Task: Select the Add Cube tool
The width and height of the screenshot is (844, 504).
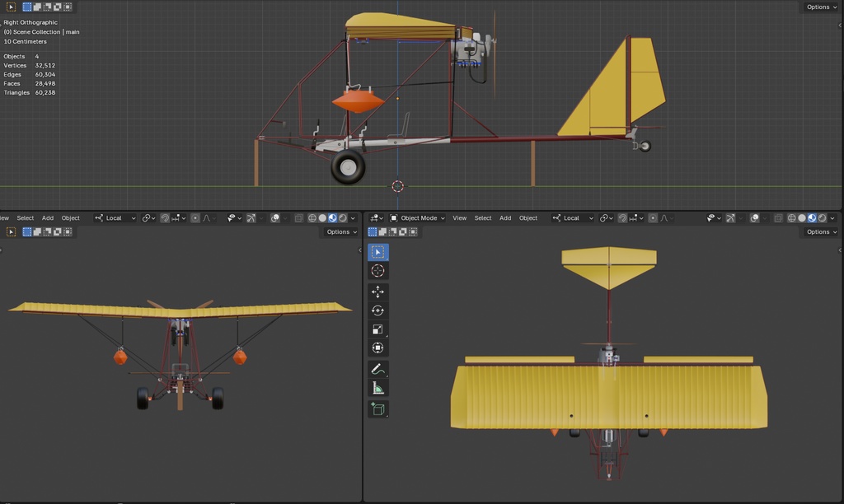Action: coord(377,408)
